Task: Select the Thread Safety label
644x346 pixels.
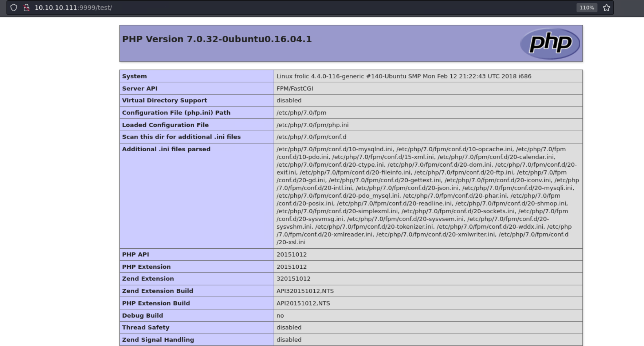Action: tap(146, 327)
